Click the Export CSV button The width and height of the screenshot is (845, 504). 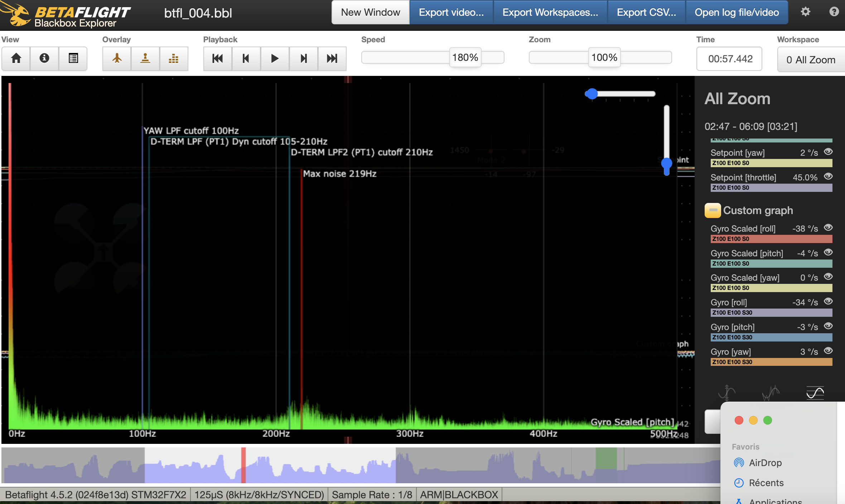click(x=646, y=13)
